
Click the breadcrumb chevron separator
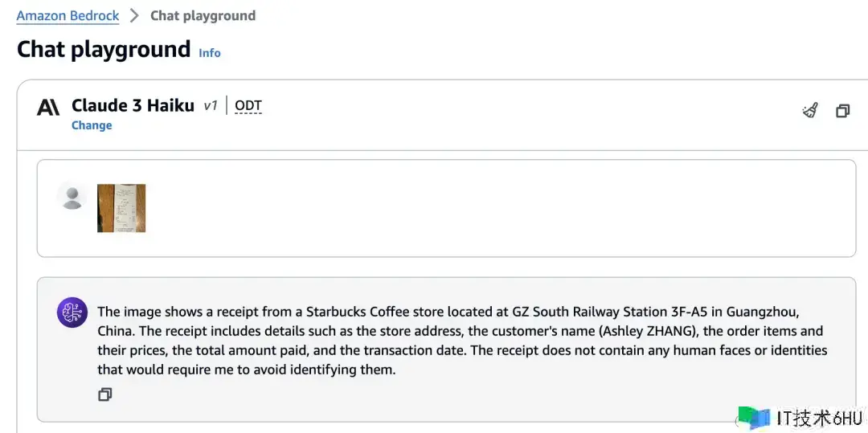pyautogui.click(x=134, y=15)
